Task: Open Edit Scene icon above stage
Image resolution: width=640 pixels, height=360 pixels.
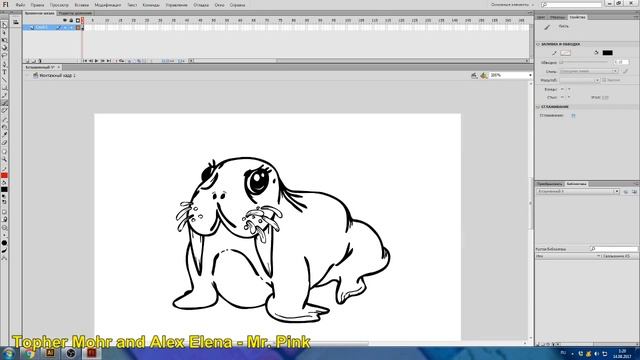Action: click(474, 76)
